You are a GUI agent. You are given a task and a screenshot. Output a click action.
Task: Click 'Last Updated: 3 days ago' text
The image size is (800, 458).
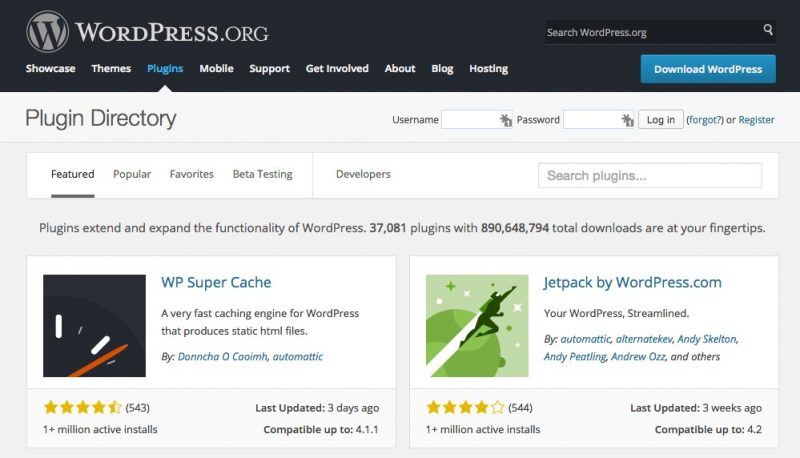click(317, 408)
